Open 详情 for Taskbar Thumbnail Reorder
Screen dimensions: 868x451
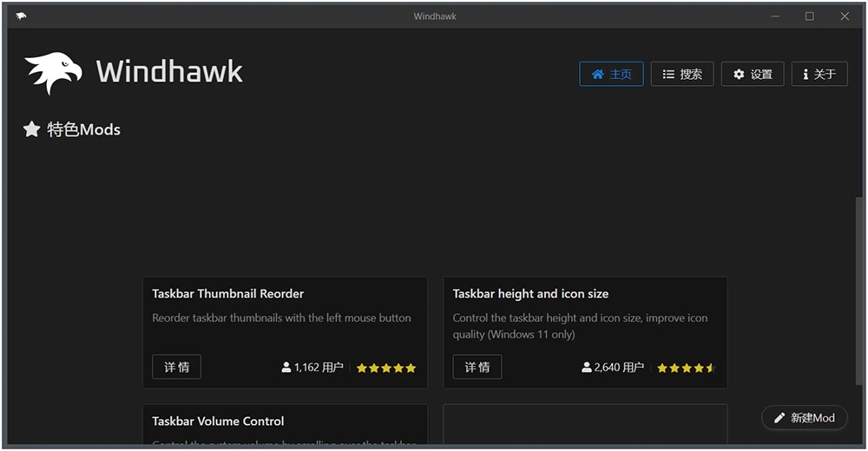point(176,367)
